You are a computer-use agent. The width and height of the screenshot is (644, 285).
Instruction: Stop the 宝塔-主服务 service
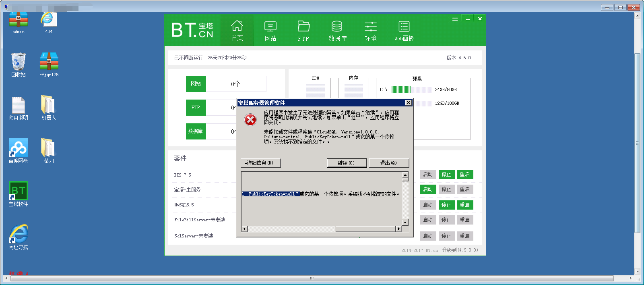446,189
